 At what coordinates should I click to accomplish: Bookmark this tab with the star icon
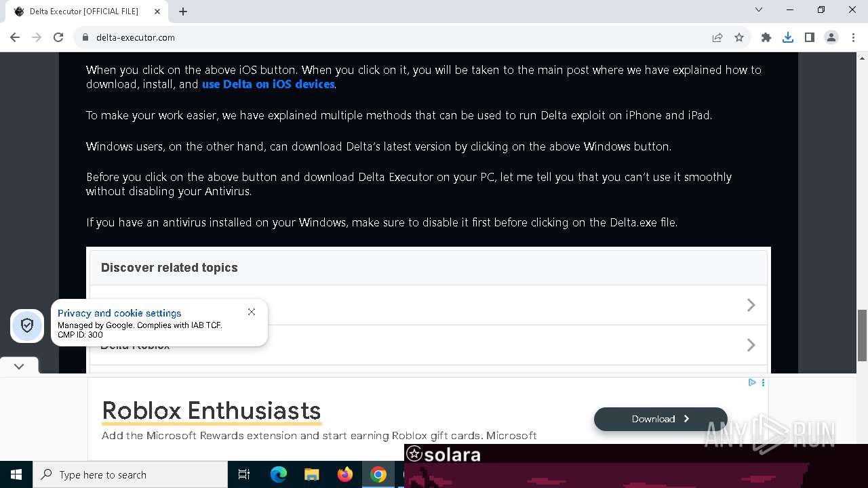click(739, 37)
